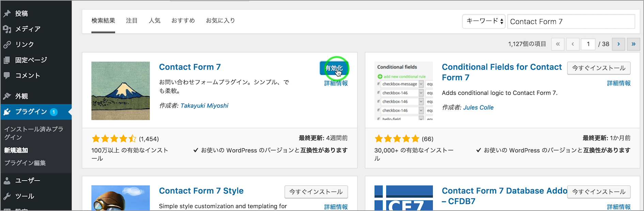Click the Conditional Fields plugin thumbnail

(x=404, y=91)
